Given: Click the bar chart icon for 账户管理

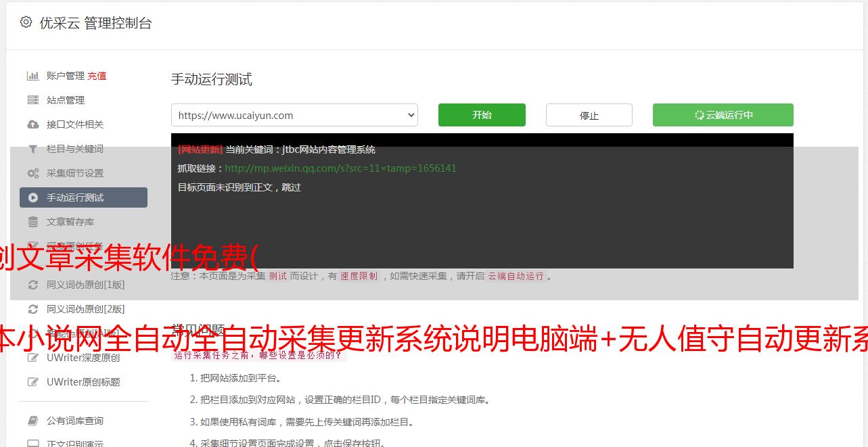Looking at the screenshot, I should 32,76.
